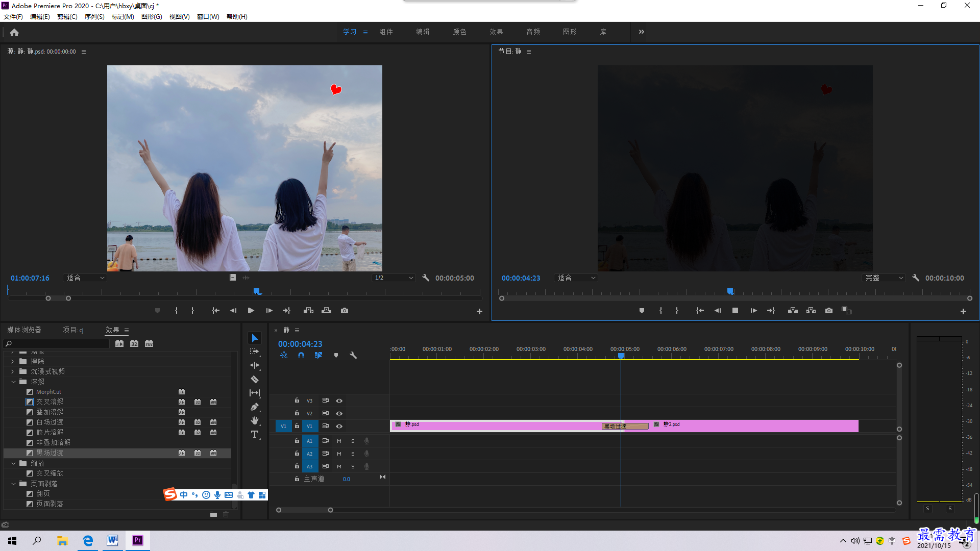Click Overwrite button in source monitor
The width and height of the screenshot is (980, 551).
tap(326, 311)
